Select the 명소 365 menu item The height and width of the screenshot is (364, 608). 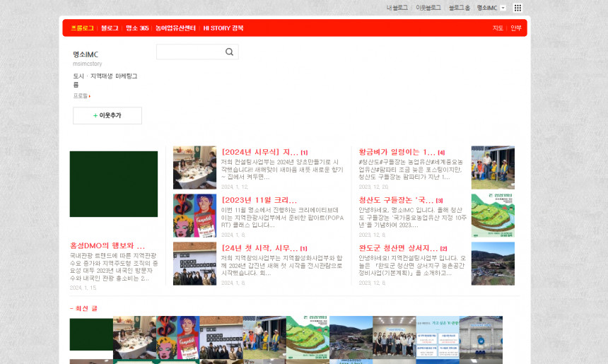click(137, 28)
